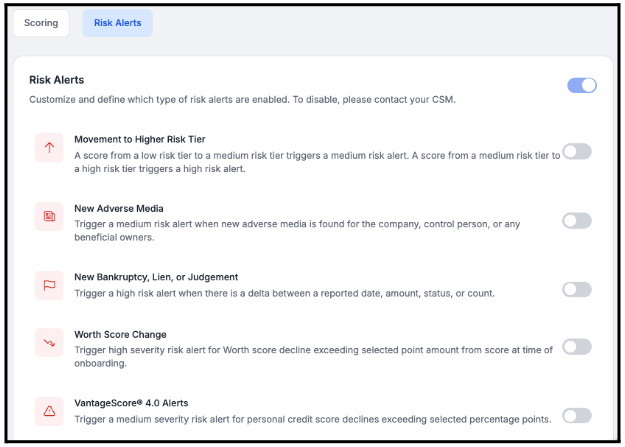The height and width of the screenshot is (447, 625).
Task: Switch to the Scoring tab
Action: [x=41, y=23]
